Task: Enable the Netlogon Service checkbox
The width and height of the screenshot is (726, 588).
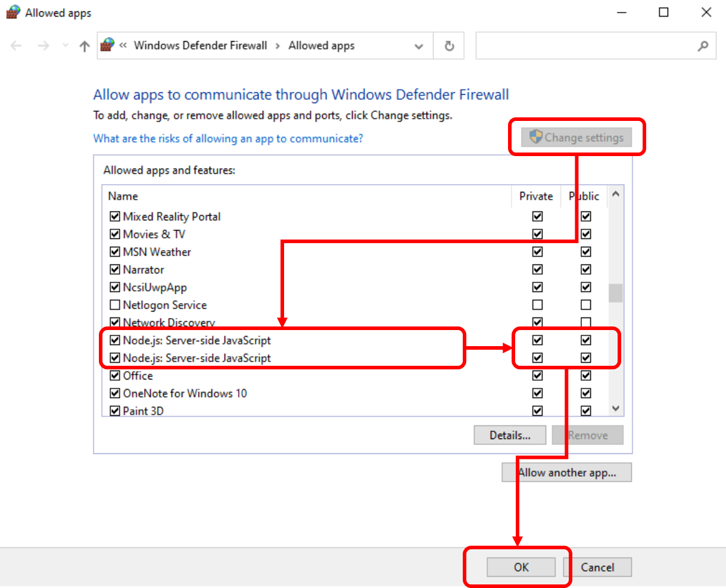Action: tap(116, 305)
